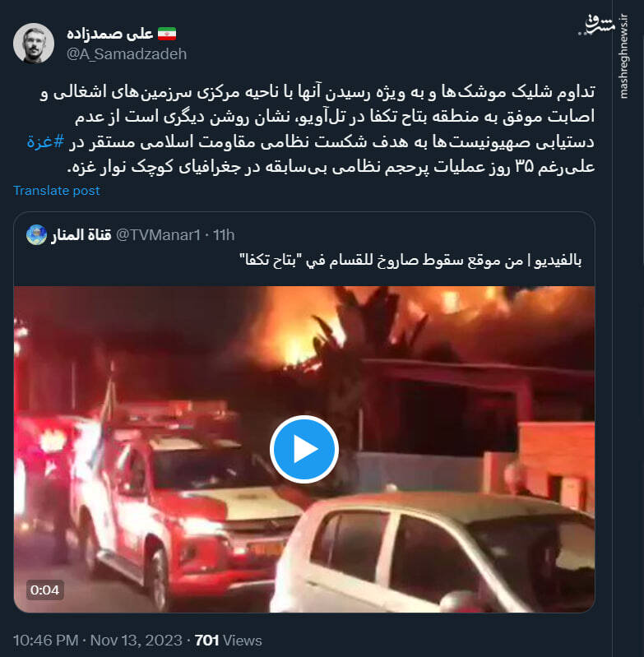
Task: Open the vertical mashreghnews.ir watermark text
Action: 623,56
